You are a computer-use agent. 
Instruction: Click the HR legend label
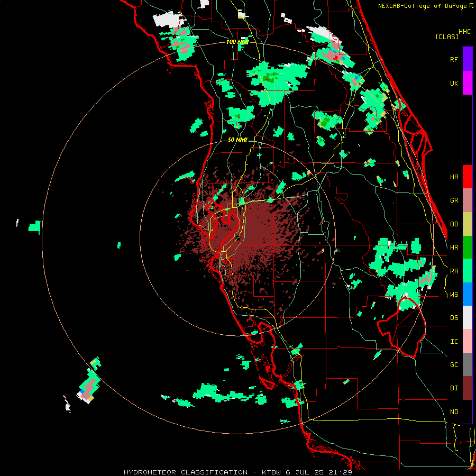454,248
